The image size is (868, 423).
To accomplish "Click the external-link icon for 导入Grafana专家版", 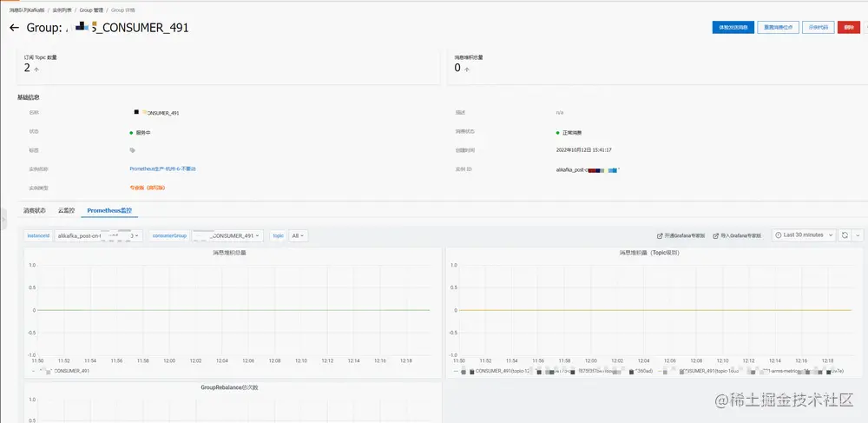I will (x=716, y=236).
